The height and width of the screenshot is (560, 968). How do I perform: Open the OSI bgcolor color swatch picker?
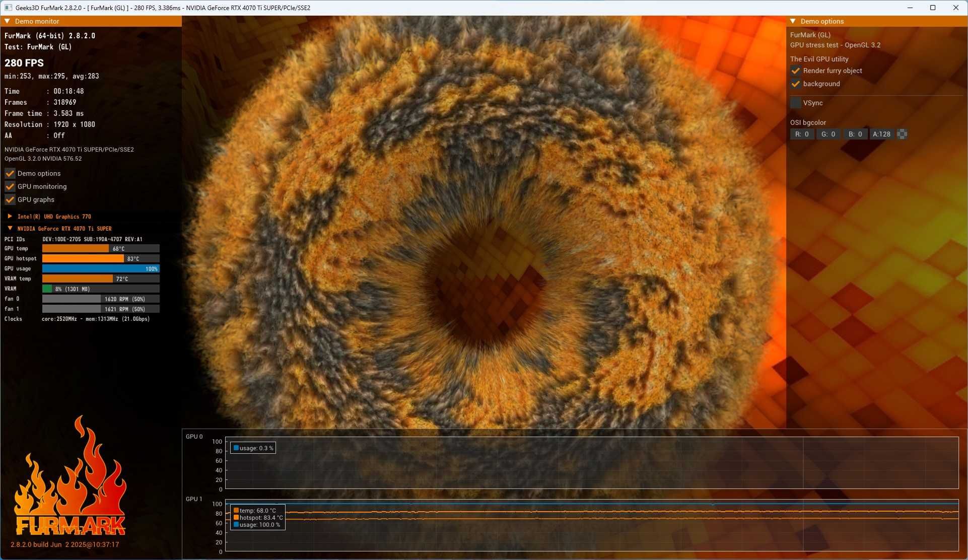[902, 134]
